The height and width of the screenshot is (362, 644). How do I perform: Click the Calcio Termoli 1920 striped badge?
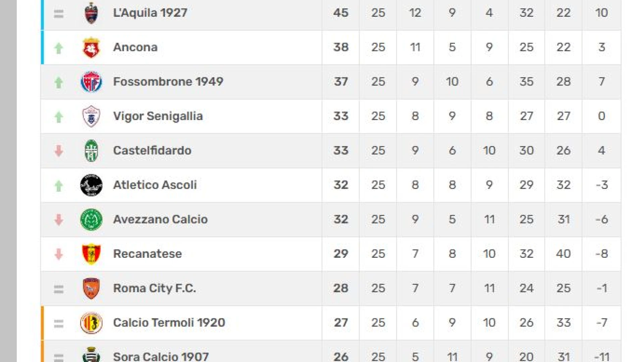pos(91,323)
